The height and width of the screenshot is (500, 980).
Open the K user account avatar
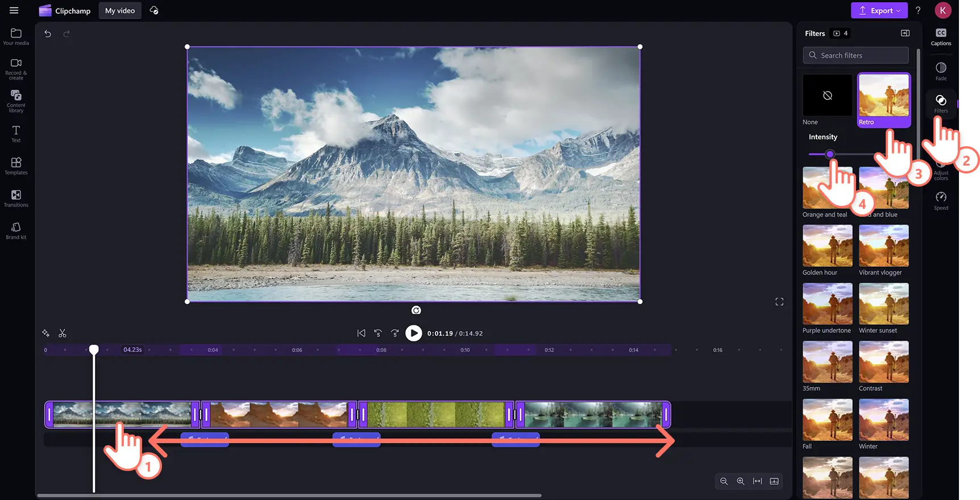(x=942, y=10)
